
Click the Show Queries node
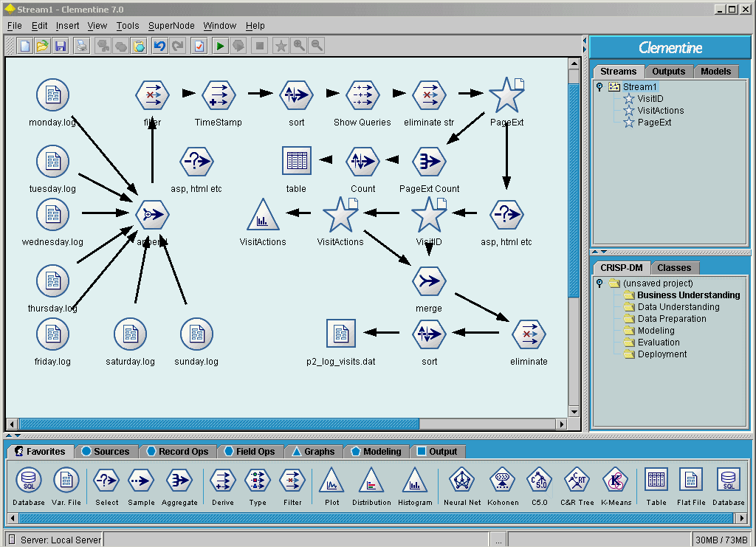362,95
